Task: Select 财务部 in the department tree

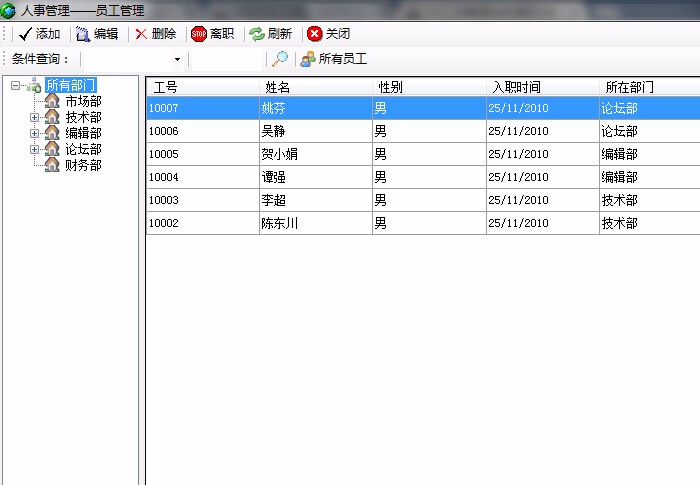Action: click(83, 165)
